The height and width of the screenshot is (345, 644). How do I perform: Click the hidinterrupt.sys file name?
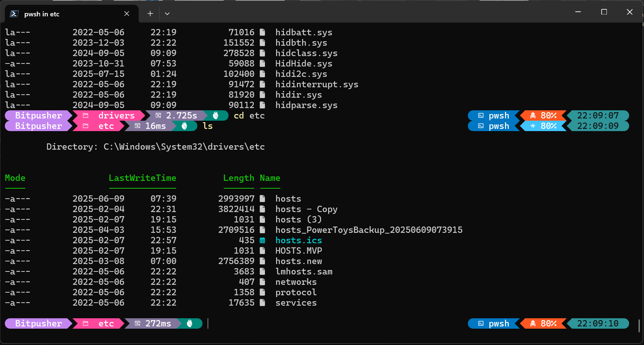coord(317,84)
